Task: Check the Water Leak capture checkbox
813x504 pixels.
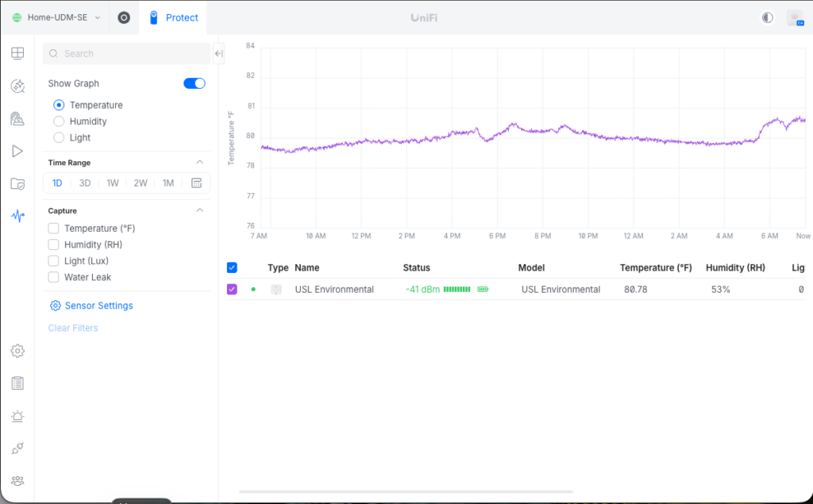Action: coord(54,277)
